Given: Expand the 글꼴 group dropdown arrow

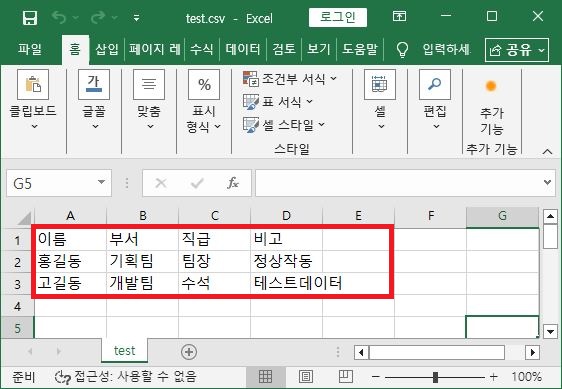Looking at the screenshot, I should pos(95,126).
